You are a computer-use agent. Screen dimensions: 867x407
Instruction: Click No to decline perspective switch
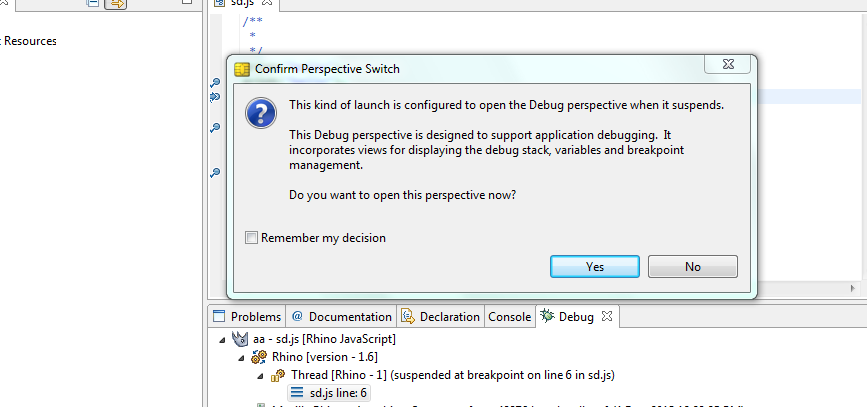click(x=692, y=267)
